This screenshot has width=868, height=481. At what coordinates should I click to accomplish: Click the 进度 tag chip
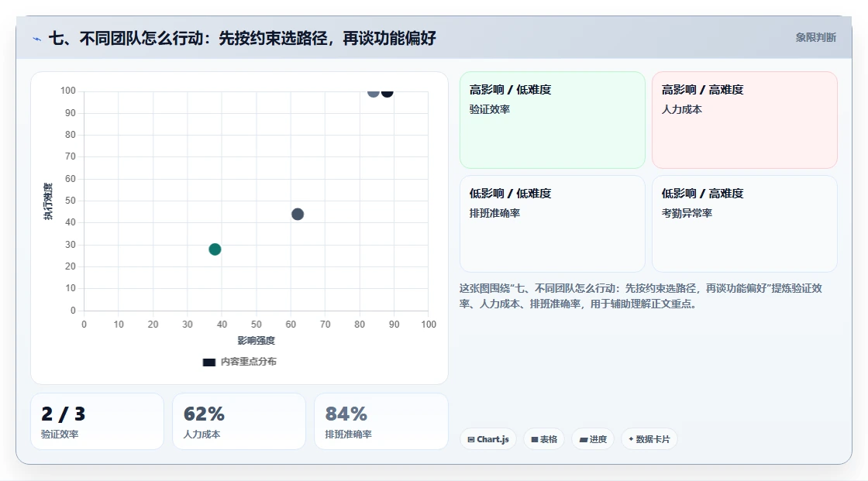tap(593, 439)
